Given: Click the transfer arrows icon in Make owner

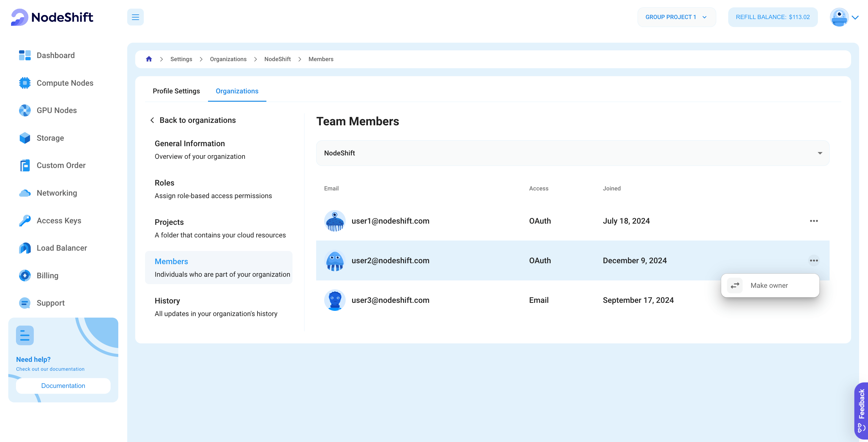Looking at the screenshot, I should tap(735, 285).
